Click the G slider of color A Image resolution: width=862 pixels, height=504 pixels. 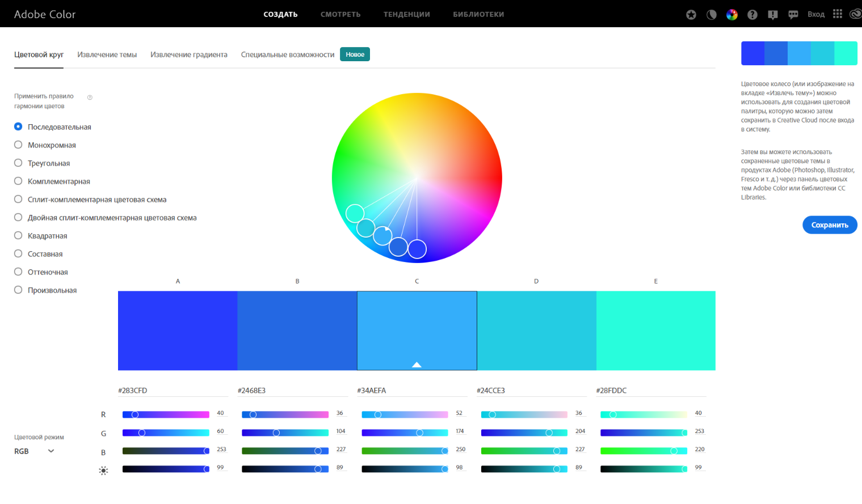[x=166, y=433]
